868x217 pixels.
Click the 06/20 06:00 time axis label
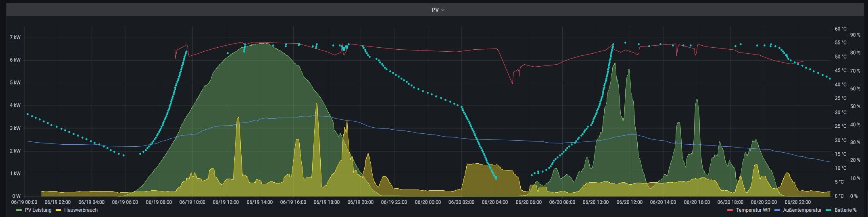click(x=528, y=202)
